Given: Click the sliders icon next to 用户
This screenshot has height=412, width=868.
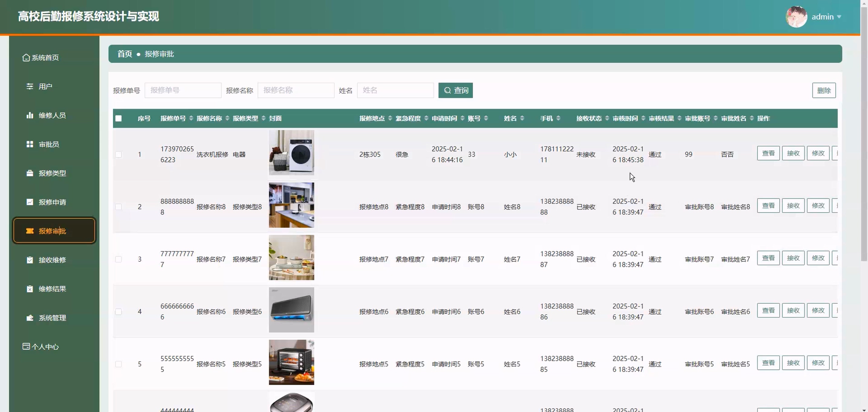Looking at the screenshot, I should [x=30, y=86].
